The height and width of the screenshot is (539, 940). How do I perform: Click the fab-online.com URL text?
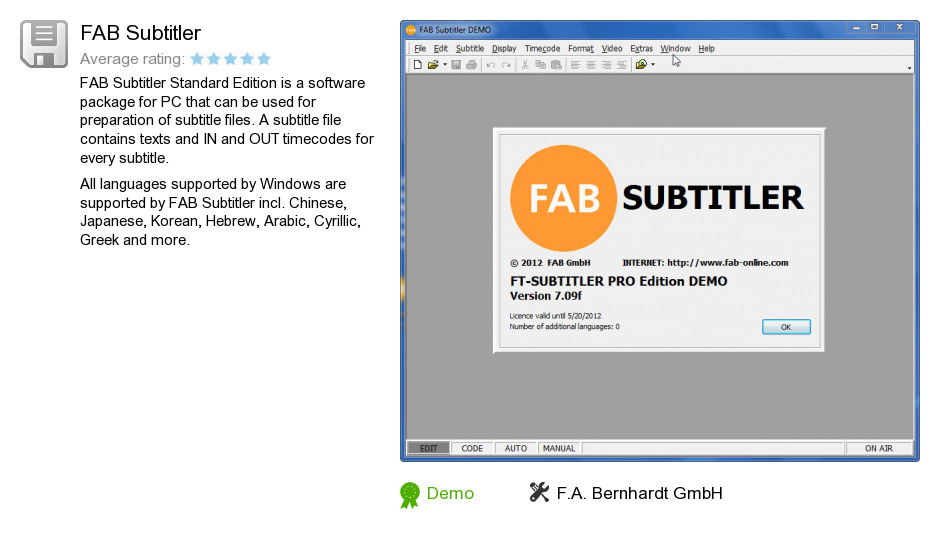pyautogui.click(x=728, y=263)
